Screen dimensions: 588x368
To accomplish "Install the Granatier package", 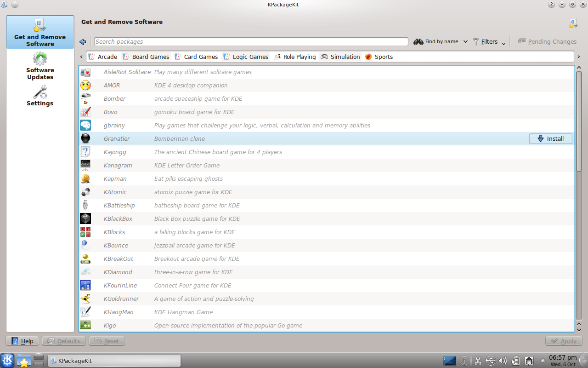I will [551, 139].
